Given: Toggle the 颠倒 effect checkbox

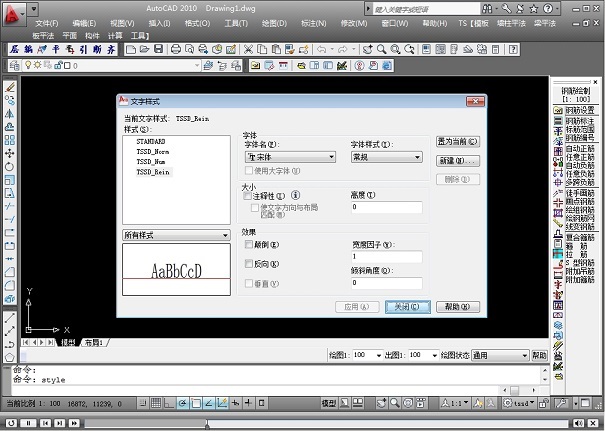Looking at the screenshot, I should (248, 244).
